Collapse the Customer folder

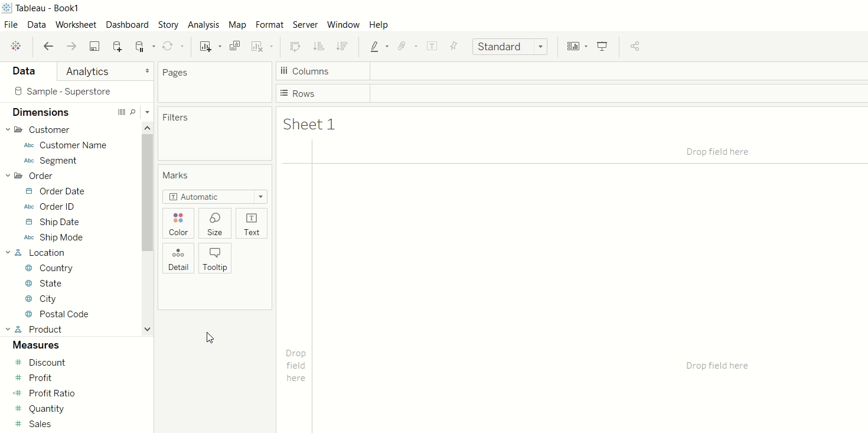(8, 129)
